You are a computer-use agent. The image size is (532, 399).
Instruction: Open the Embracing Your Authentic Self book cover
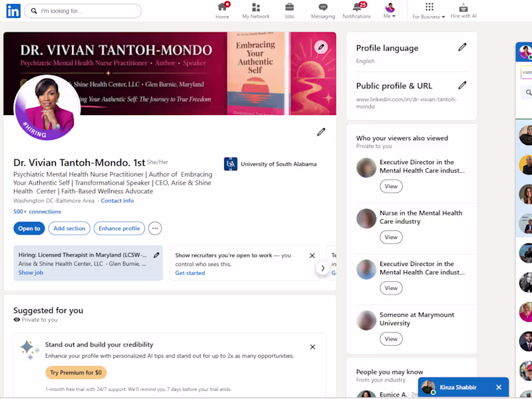[x=255, y=74]
